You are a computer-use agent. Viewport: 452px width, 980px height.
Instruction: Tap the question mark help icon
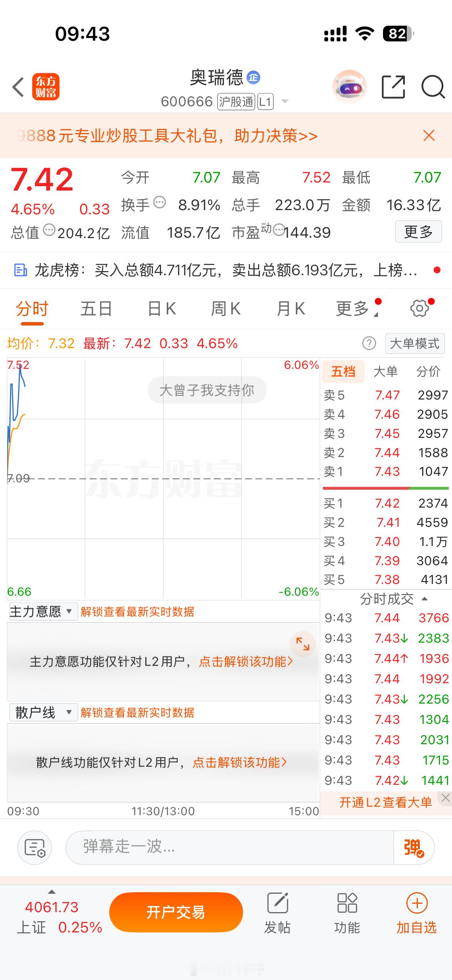369,343
